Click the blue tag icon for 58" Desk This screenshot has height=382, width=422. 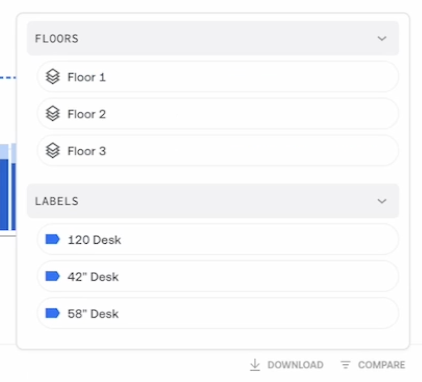click(x=52, y=313)
